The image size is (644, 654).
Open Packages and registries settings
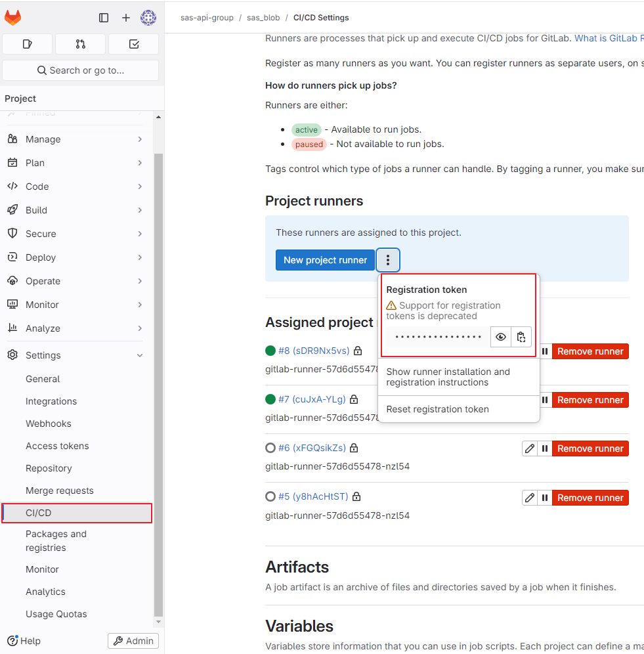click(x=56, y=540)
